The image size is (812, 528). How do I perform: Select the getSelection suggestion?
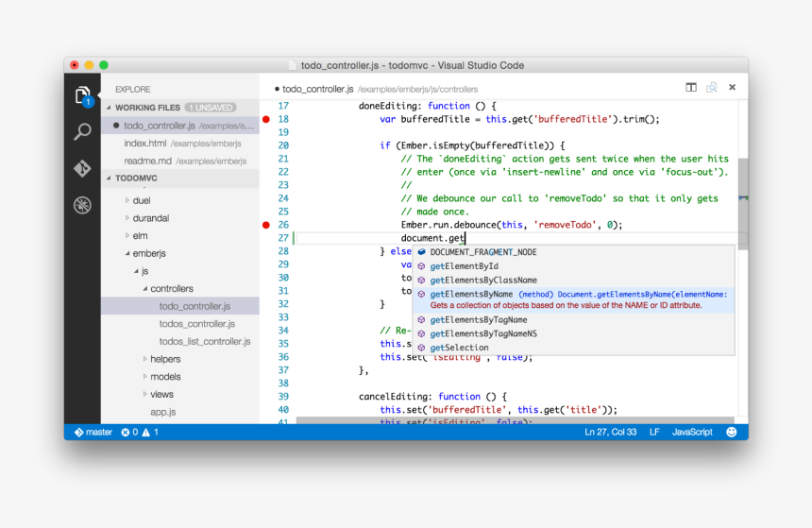pos(573,348)
